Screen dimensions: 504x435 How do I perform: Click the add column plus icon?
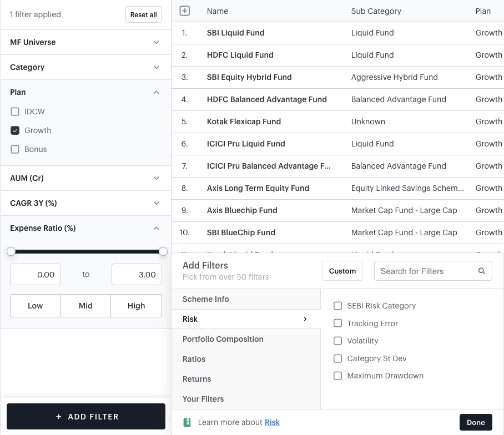(184, 11)
